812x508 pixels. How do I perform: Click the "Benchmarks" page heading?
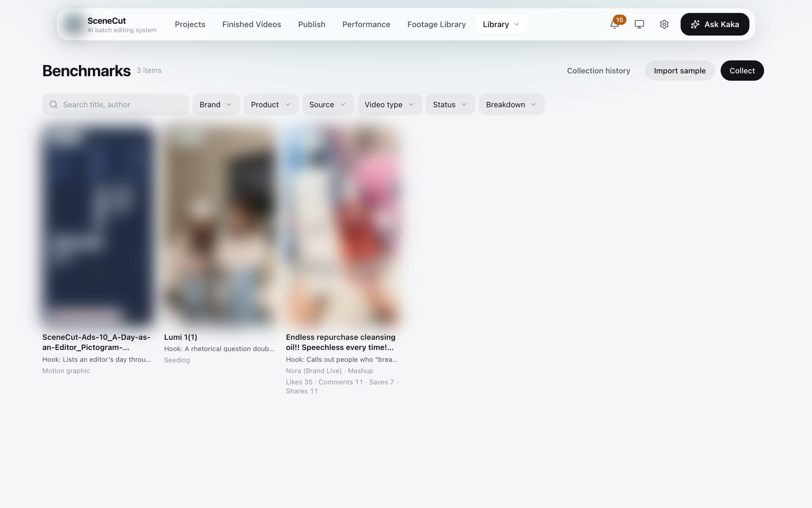87,71
